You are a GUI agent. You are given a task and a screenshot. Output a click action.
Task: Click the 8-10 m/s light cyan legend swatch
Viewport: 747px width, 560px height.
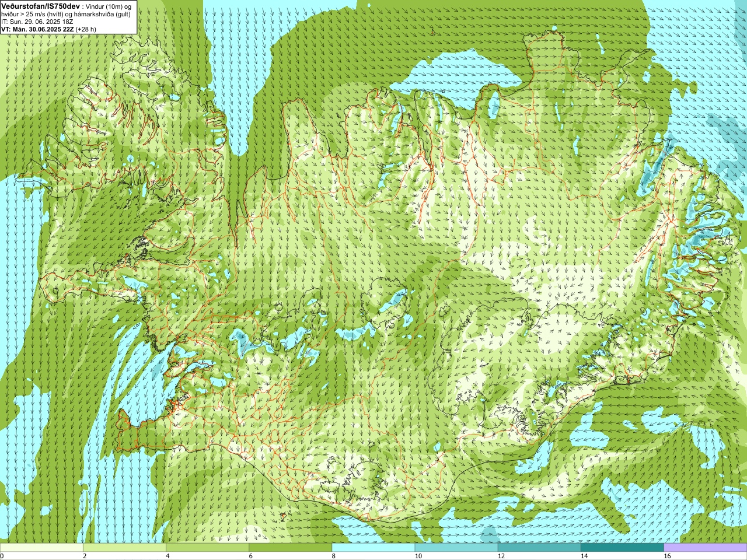[373, 548]
